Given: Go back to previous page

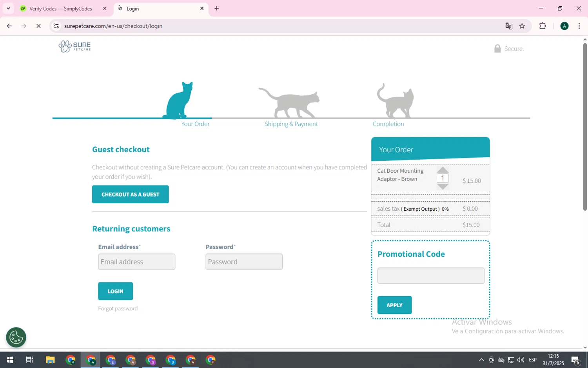Looking at the screenshot, I should coord(9,26).
